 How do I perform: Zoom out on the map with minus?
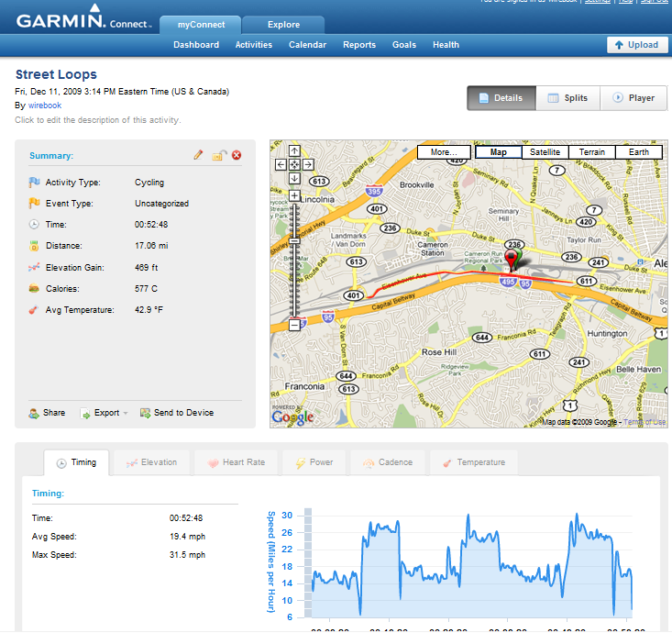pyautogui.click(x=294, y=325)
